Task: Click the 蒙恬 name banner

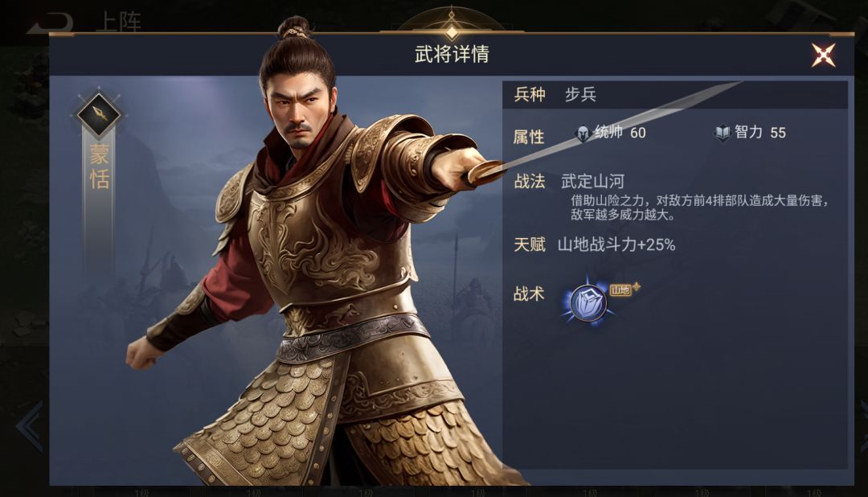Action: coord(99,166)
